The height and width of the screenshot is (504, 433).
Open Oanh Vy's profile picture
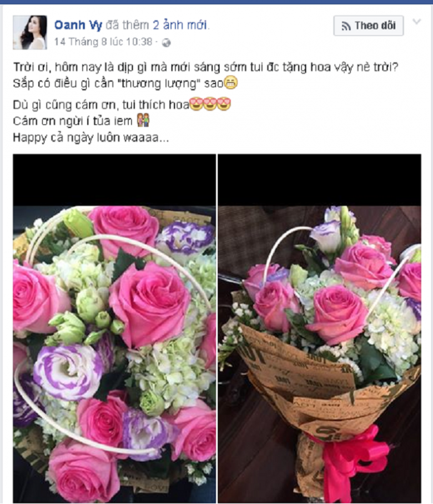coord(30,32)
